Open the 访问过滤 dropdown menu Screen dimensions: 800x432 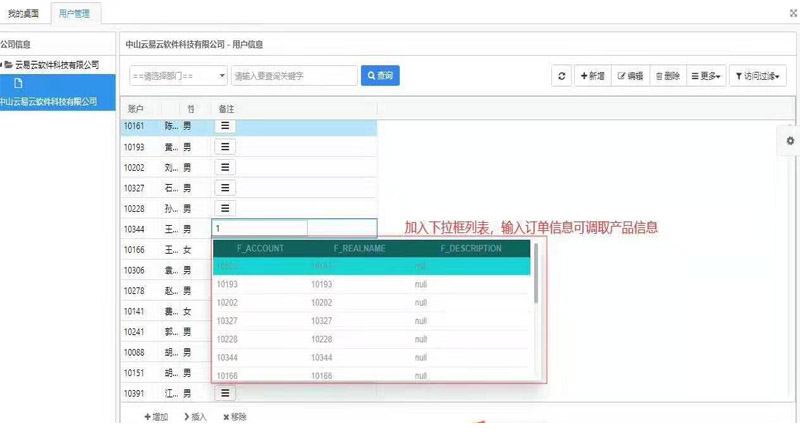tap(758, 76)
